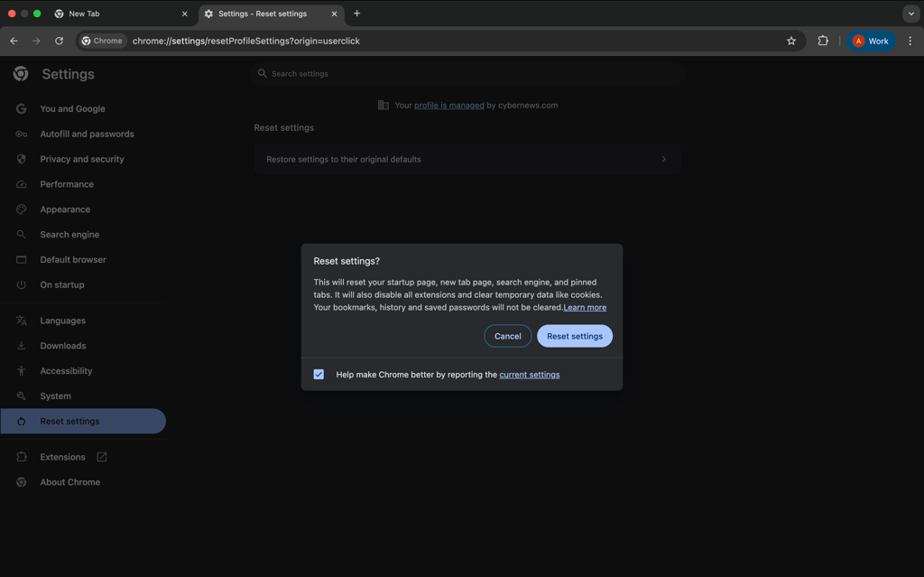Screen dimensions: 924x577
Task: Open a new tab with the plus button
Action: [x=356, y=14]
